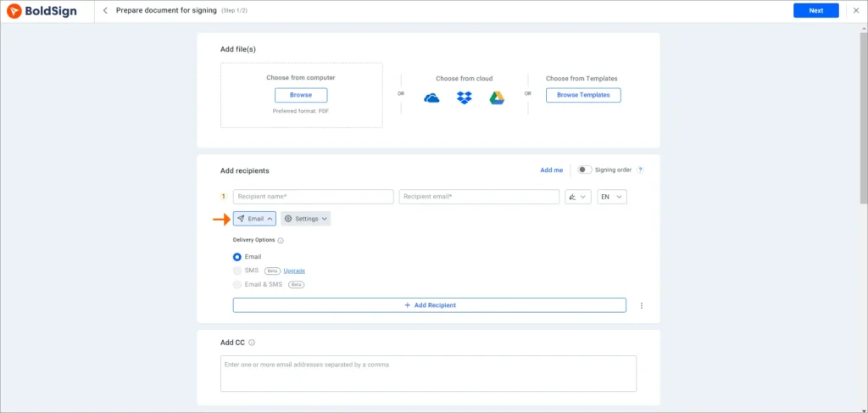Open the EN language dropdown
Screen dimensions: 868x413
point(612,197)
